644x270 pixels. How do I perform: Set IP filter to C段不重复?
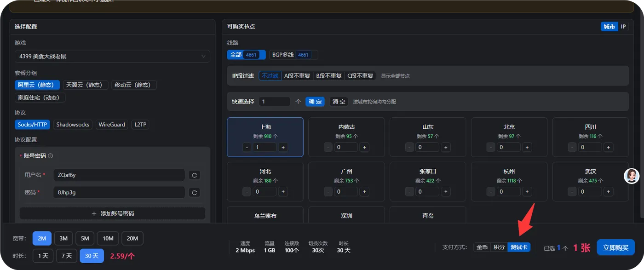coord(360,76)
